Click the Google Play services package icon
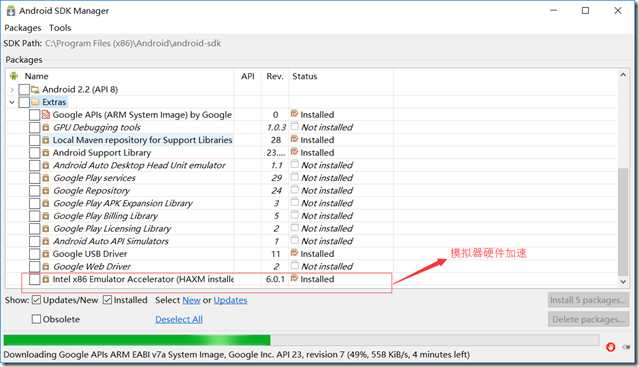Image resolution: width=639 pixels, height=367 pixels. [x=46, y=178]
